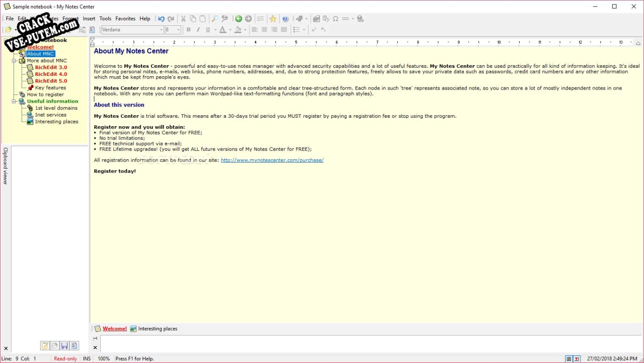Follow the mynotescenter.com purchase link
Viewport: 644px width, 363px height.
(x=272, y=160)
